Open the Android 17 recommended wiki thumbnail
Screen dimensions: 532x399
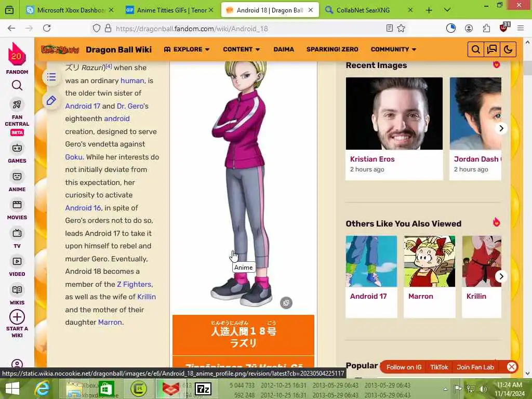coord(371,261)
